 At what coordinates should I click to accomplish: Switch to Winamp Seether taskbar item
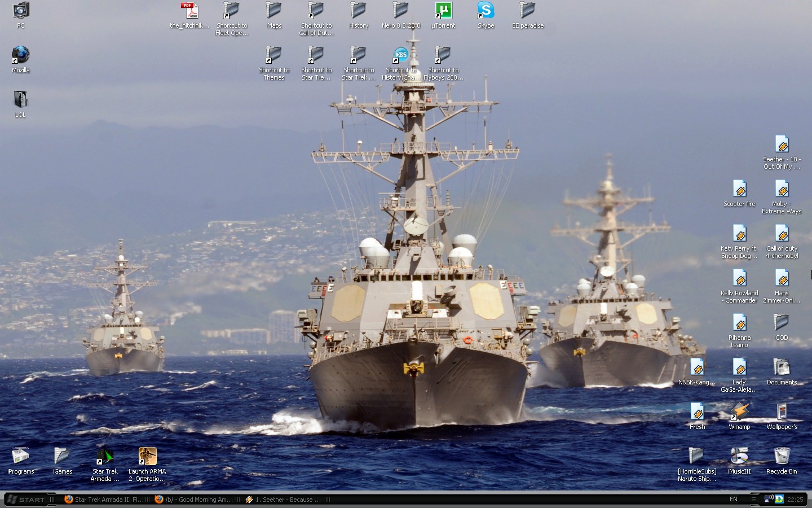[284, 500]
